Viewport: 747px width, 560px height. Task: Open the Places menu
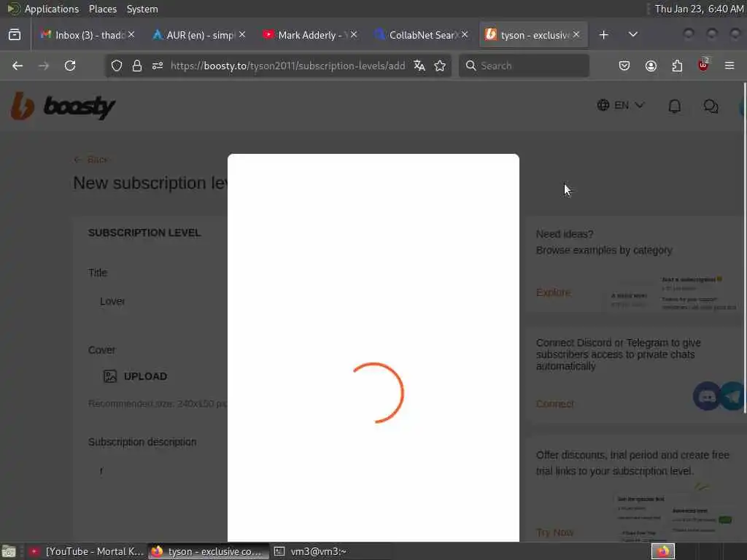click(x=102, y=9)
